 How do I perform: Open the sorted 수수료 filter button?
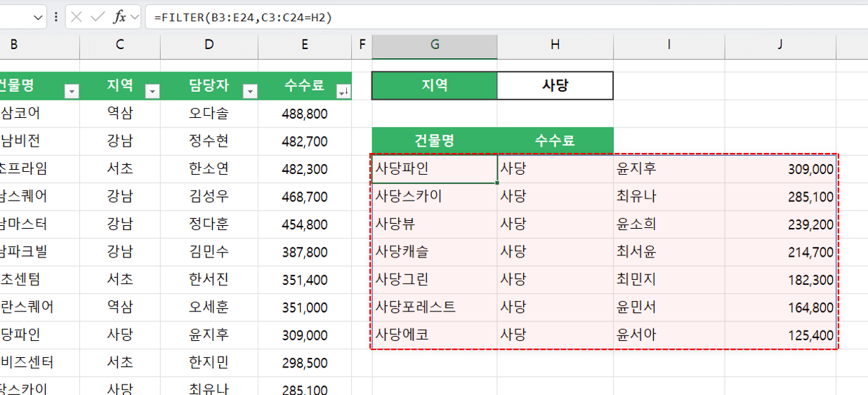(343, 91)
